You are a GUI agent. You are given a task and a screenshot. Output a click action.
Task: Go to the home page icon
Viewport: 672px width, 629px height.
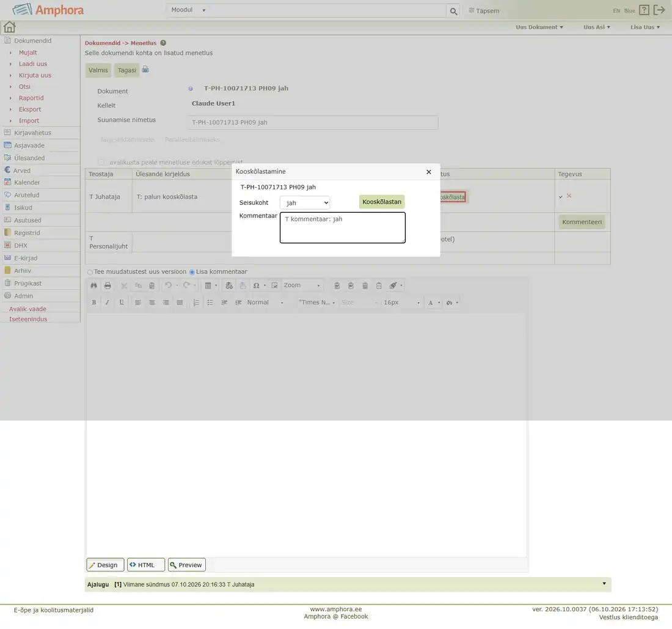pyautogui.click(x=9, y=27)
